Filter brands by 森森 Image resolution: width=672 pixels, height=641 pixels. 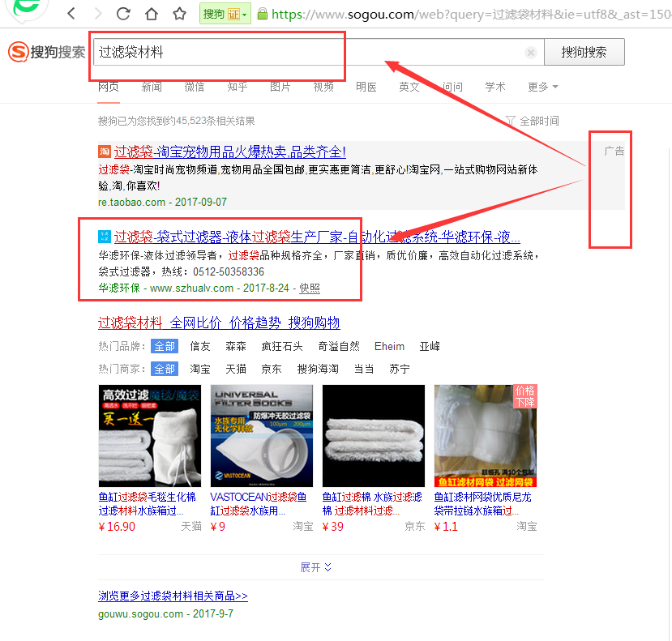pos(236,346)
